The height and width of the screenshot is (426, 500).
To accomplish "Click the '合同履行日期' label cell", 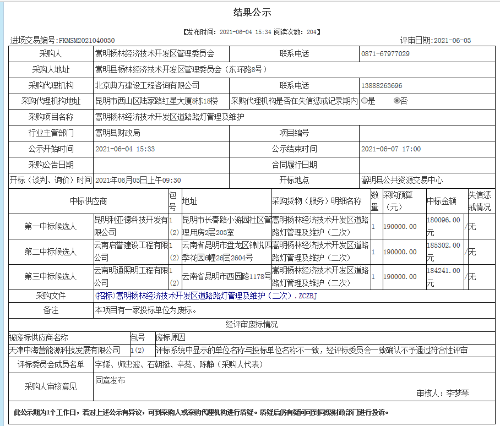I will click(294, 165).
